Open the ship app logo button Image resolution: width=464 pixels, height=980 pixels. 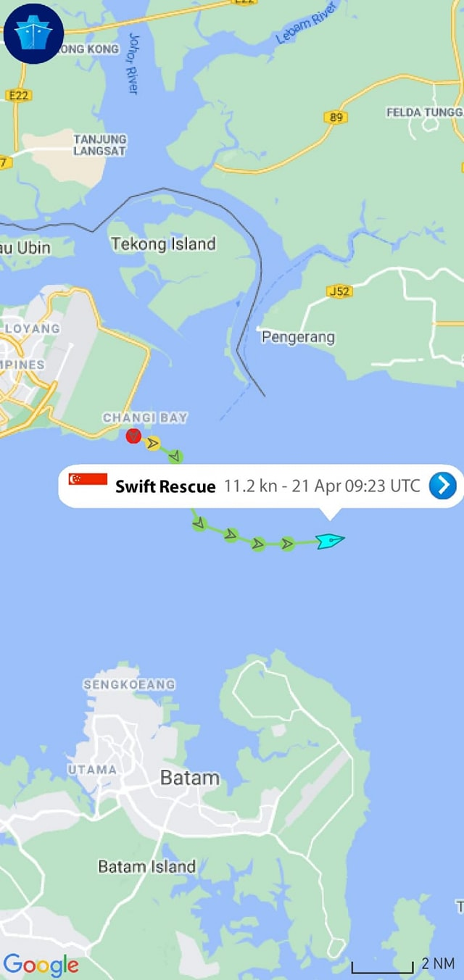click(33, 33)
